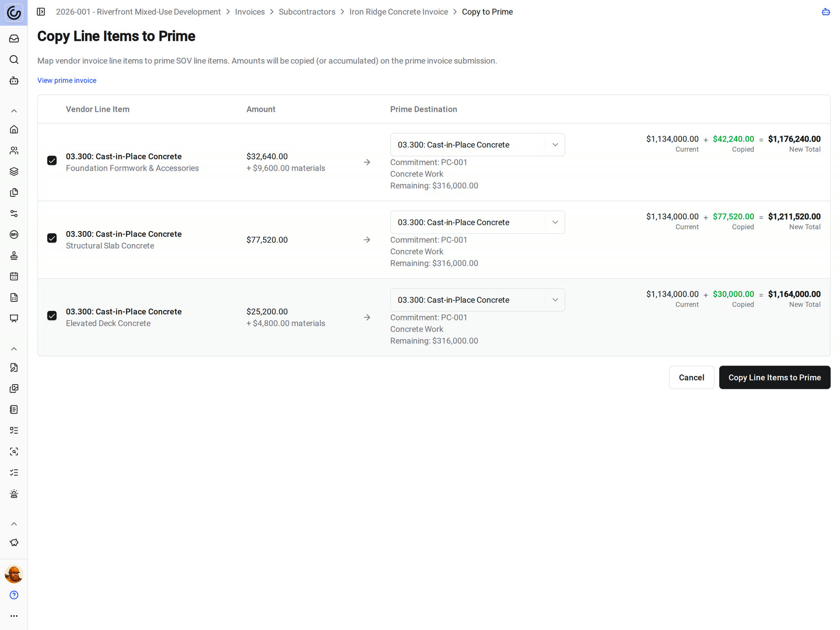
Task: Open Iron Ridge Concrete Invoice breadcrumb
Action: 398,12
